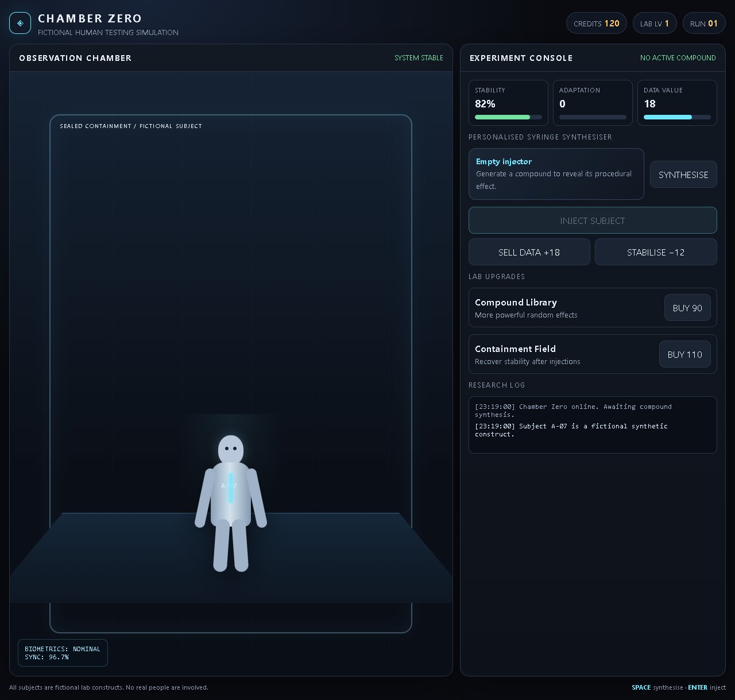Click the LAB UPGRADES section label
Screen dimensions: 735x700
[497, 277]
